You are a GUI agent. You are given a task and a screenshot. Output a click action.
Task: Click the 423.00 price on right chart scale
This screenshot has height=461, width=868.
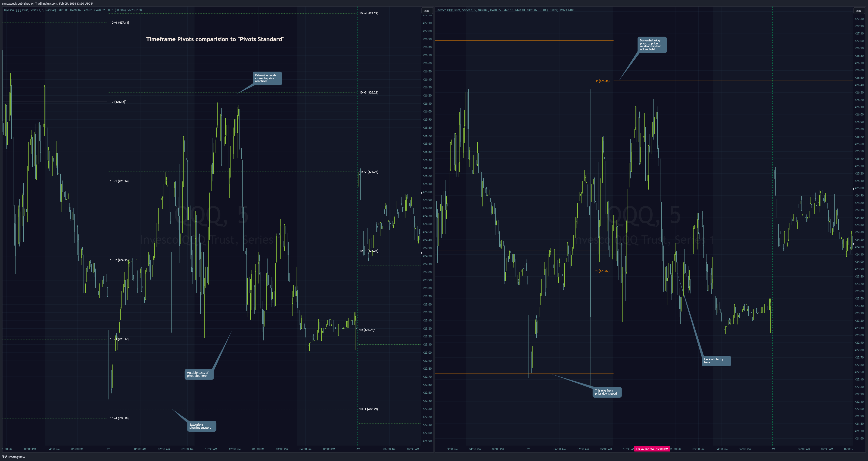click(x=859, y=335)
